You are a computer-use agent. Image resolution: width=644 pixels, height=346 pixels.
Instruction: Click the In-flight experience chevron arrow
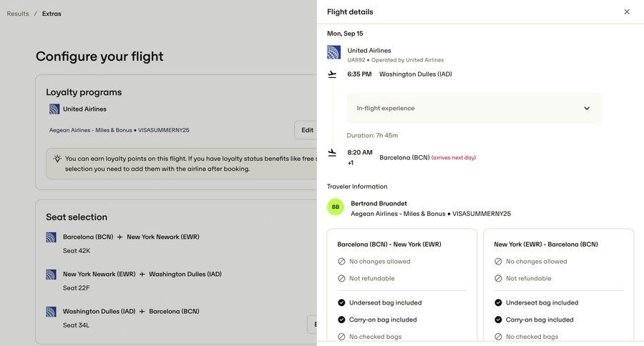pyautogui.click(x=587, y=109)
